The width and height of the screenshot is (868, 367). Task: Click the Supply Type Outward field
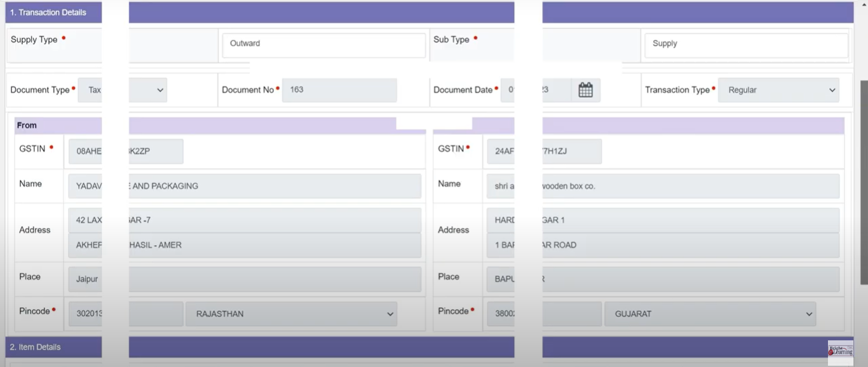(323, 44)
